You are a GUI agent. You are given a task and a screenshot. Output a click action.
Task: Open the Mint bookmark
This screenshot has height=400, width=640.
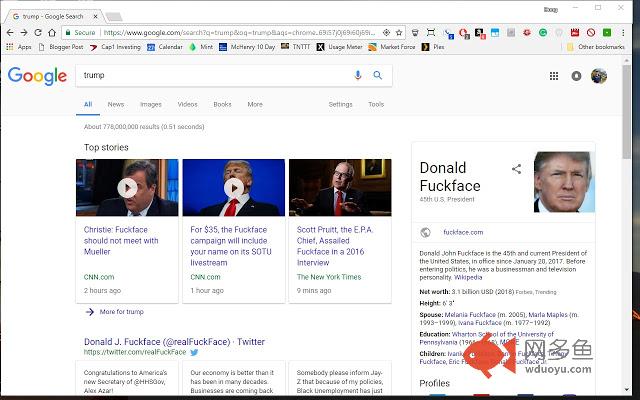click(x=201, y=47)
